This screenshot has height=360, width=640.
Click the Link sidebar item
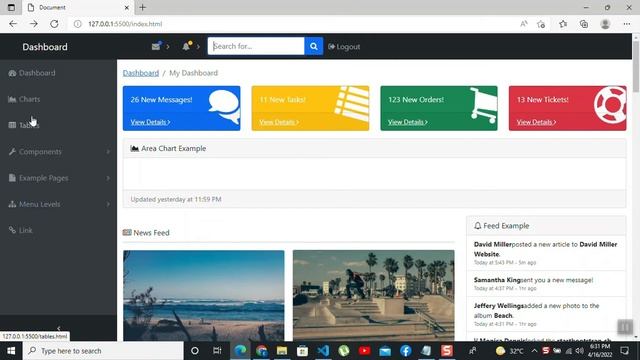[x=20, y=230]
